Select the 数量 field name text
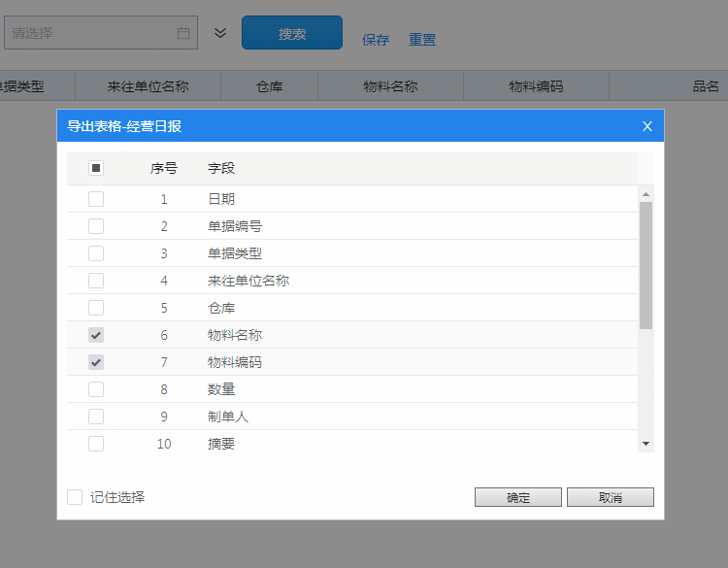Screen dimensions: 728x568 pos(221,389)
